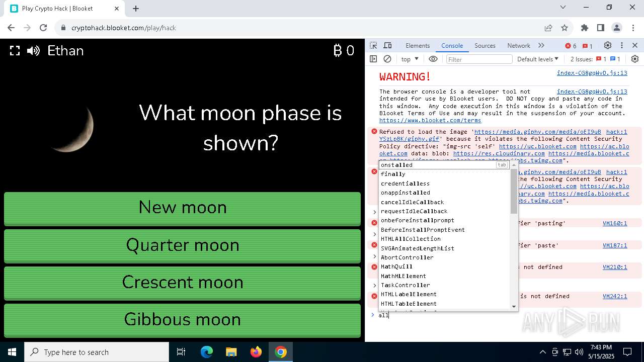The height and width of the screenshot is (362, 644).
Task: Pick TaskController autocomplete entry
Action: (444, 285)
